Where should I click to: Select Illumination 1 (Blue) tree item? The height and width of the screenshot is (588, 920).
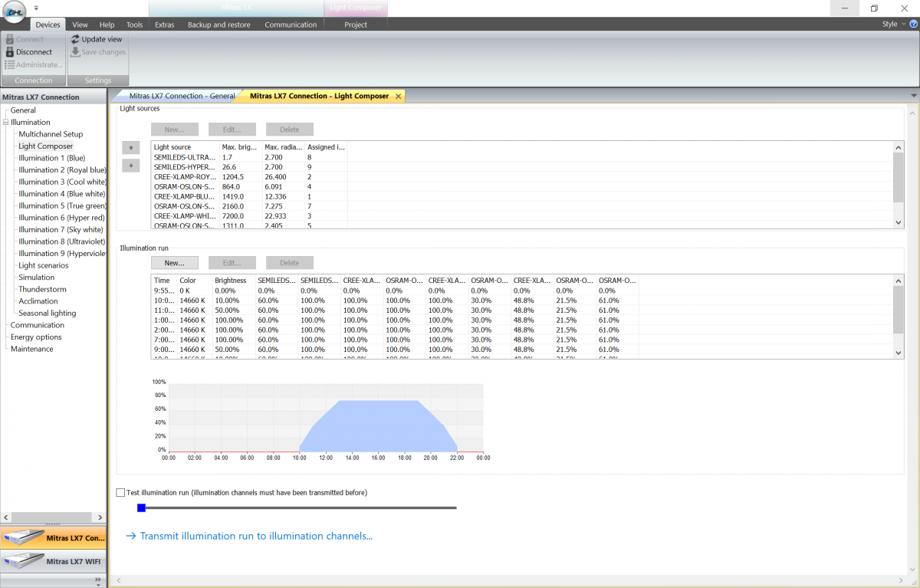tap(52, 158)
